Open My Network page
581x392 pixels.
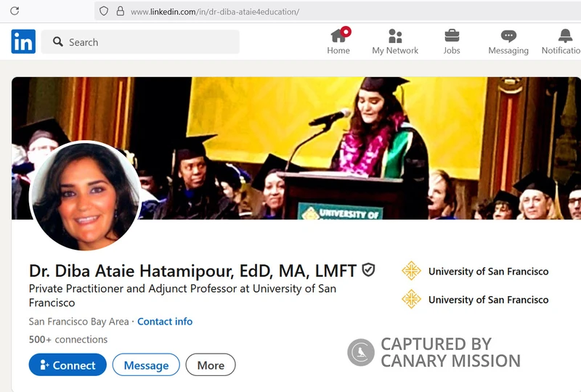pyautogui.click(x=395, y=41)
